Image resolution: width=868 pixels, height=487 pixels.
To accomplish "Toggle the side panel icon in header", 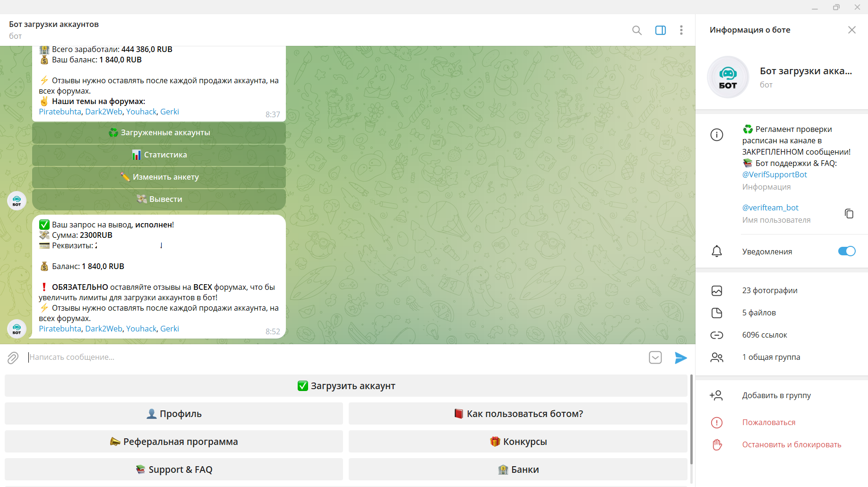I will pyautogui.click(x=660, y=30).
